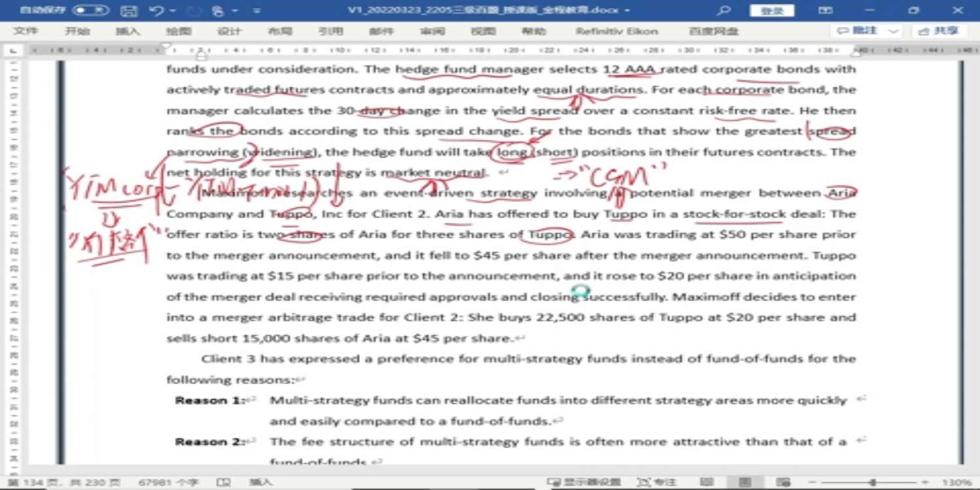Toggle the 插入 insert mode indicator

260,482
